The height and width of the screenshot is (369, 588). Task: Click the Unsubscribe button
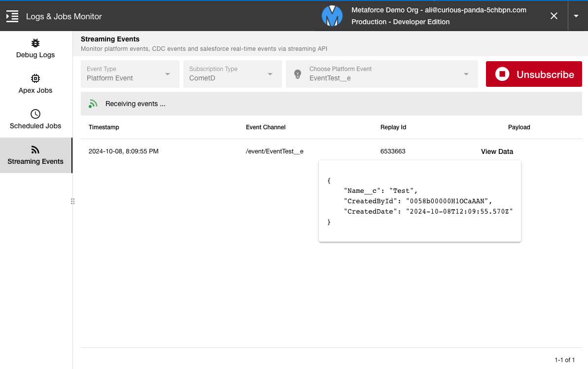click(534, 74)
